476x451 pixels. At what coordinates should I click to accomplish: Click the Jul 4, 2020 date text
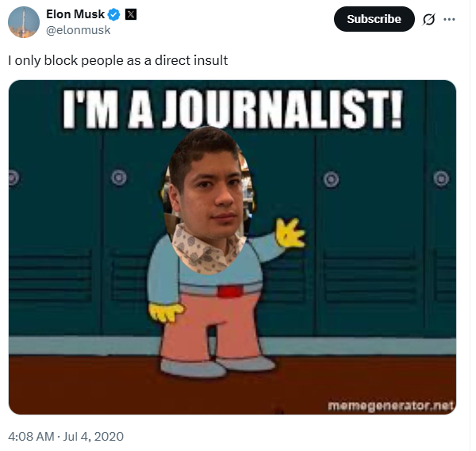[x=94, y=437]
